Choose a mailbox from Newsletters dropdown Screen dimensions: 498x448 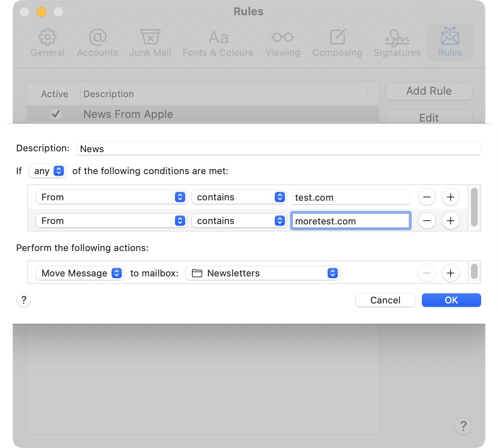tap(263, 273)
